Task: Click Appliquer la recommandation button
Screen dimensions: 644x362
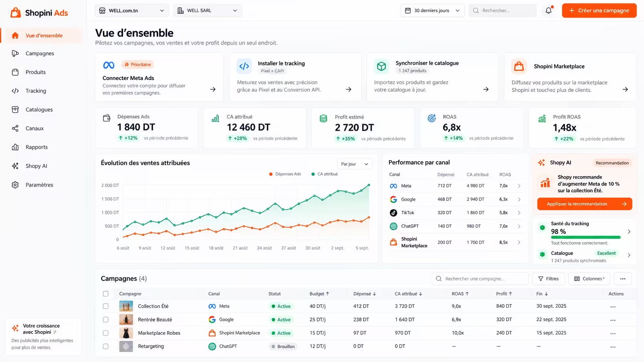Action: [x=584, y=204]
